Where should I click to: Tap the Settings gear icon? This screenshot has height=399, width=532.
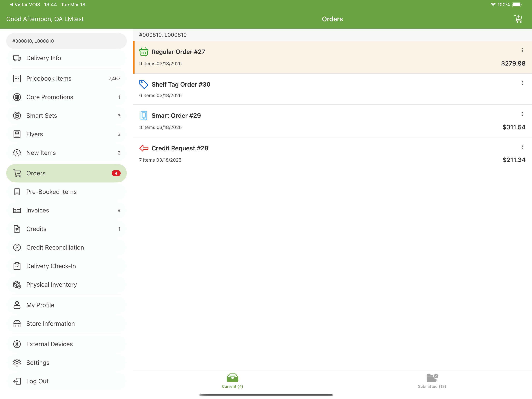tap(17, 362)
